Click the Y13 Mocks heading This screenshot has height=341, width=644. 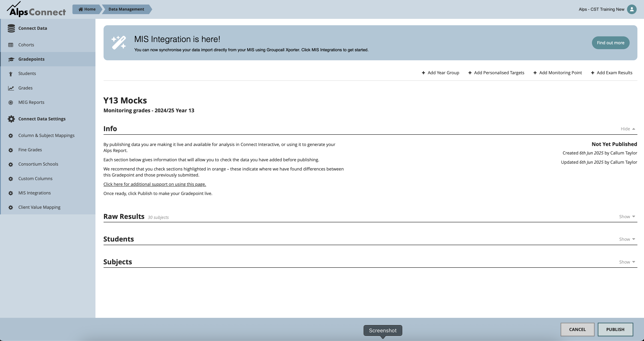[125, 100]
